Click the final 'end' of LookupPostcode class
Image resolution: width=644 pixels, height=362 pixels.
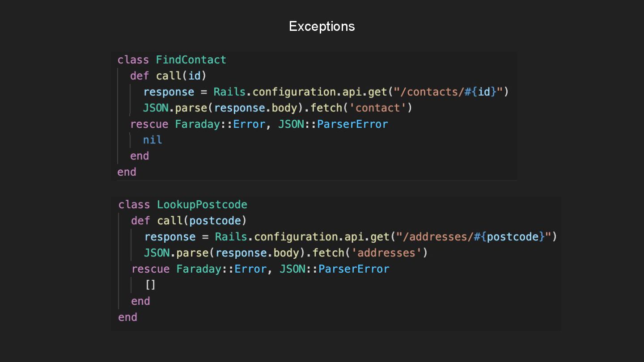[x=127, y=317]
